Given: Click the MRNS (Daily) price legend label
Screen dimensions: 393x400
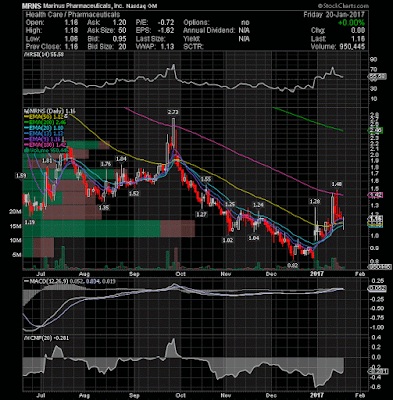Looking at the screenshot, I should [x=49, y=110].
